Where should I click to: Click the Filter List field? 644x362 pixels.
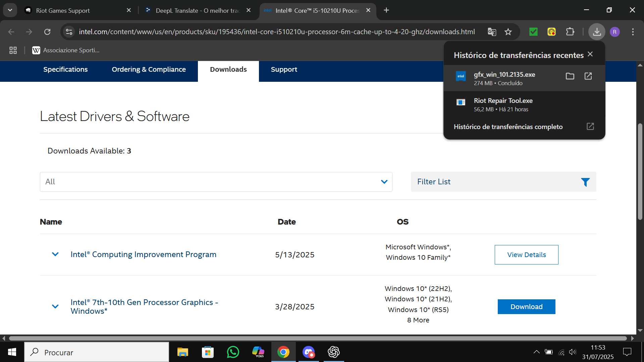click(x=503, y=182)
